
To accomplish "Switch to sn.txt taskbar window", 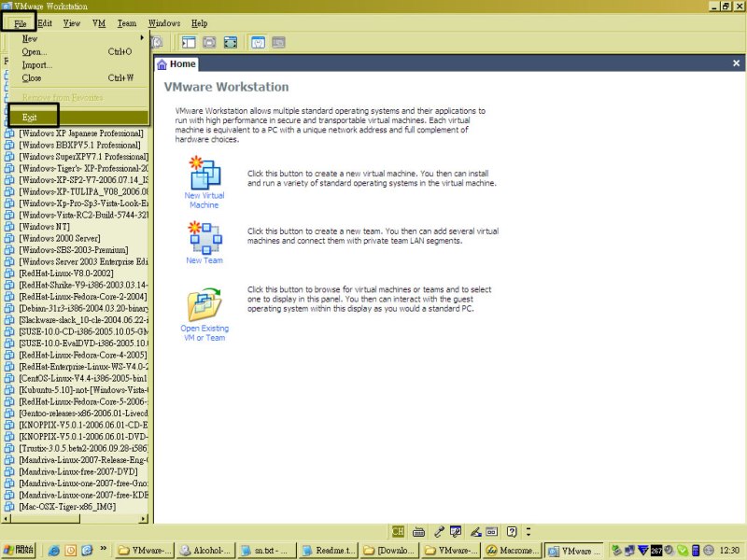I will click(x=267, y=551).
